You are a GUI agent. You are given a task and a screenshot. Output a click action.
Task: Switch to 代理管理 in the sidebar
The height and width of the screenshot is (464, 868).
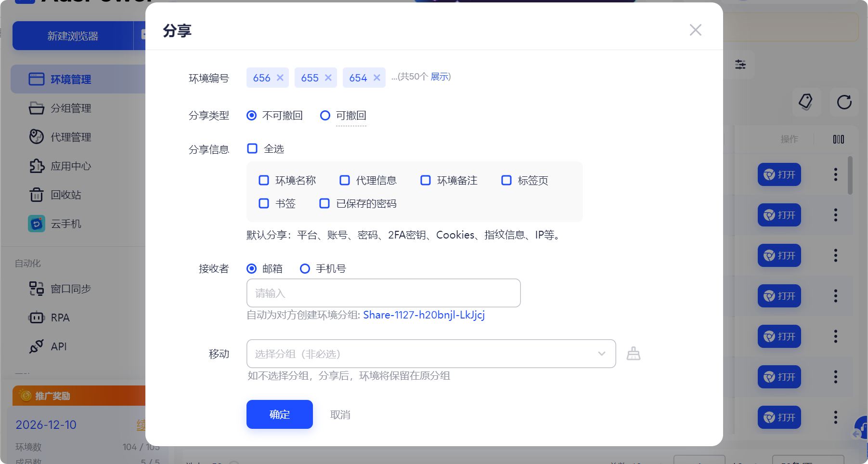pos(70,137)
